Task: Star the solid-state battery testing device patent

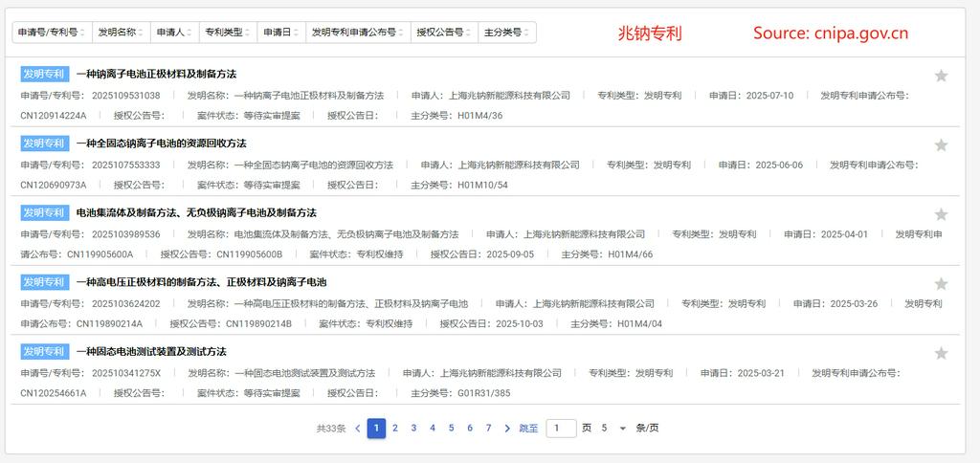Action: [x=941, y=353]
